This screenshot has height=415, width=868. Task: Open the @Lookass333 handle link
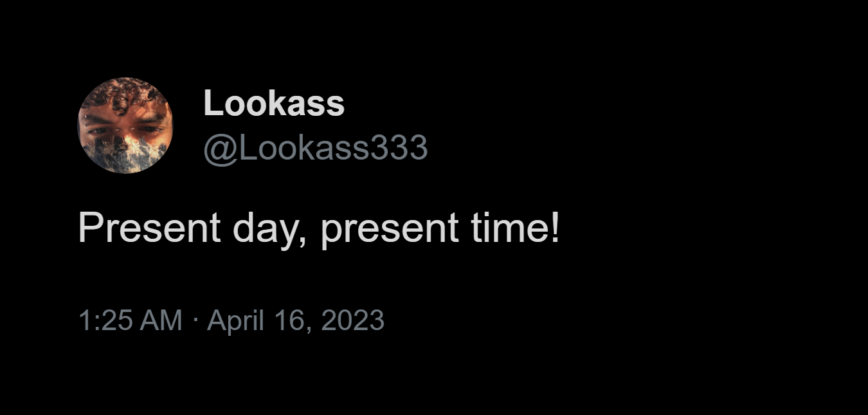point(315,149)
